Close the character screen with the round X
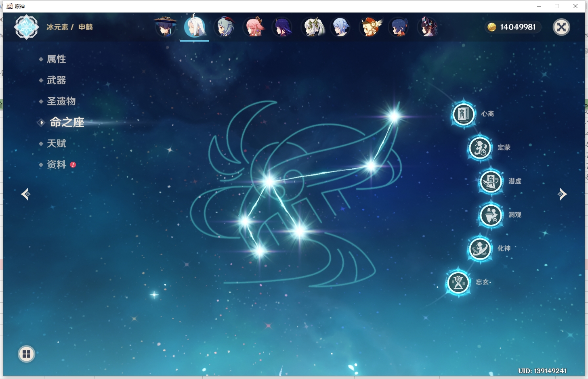The height and width of the screenshot is (379, 588). 561,27
